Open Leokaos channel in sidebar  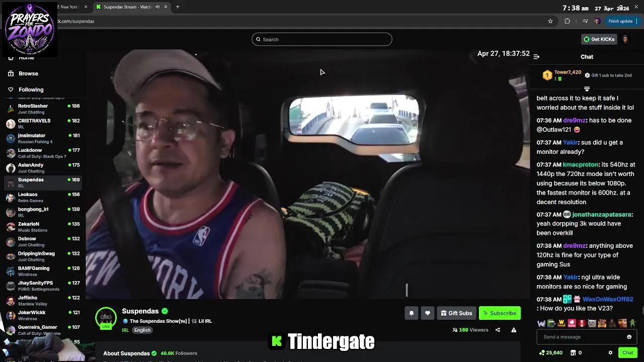43,198
